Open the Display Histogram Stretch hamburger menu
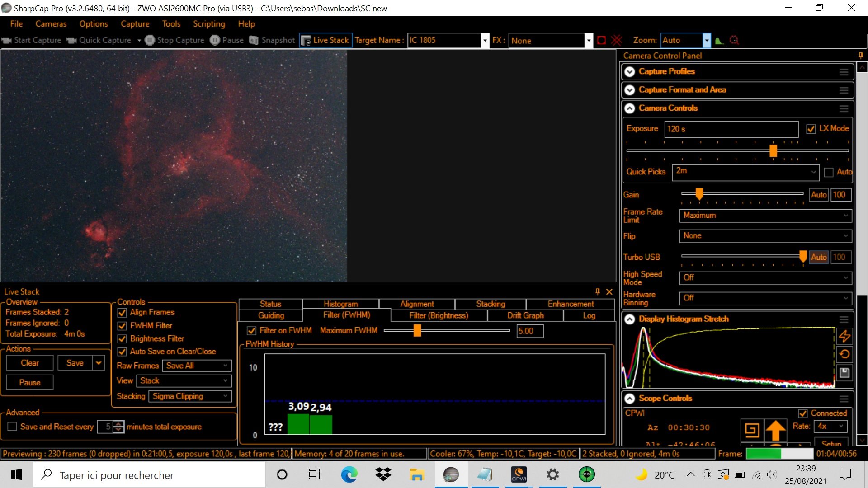Image resolution: width=868 pixels, height=488 pixels. pyautogui.click(x=844, y=319)
